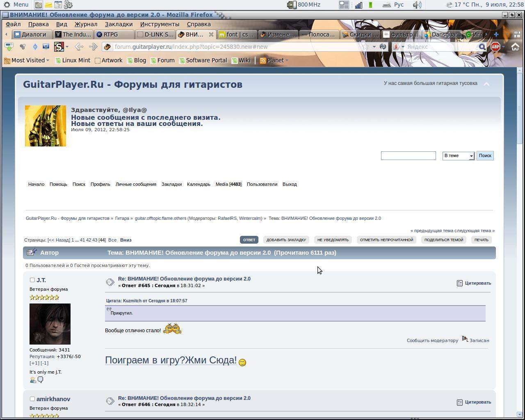Open the 'В теме' search scope dropdown
The width and height of the screenshot is (525, 420).
(x=458, y=156)
